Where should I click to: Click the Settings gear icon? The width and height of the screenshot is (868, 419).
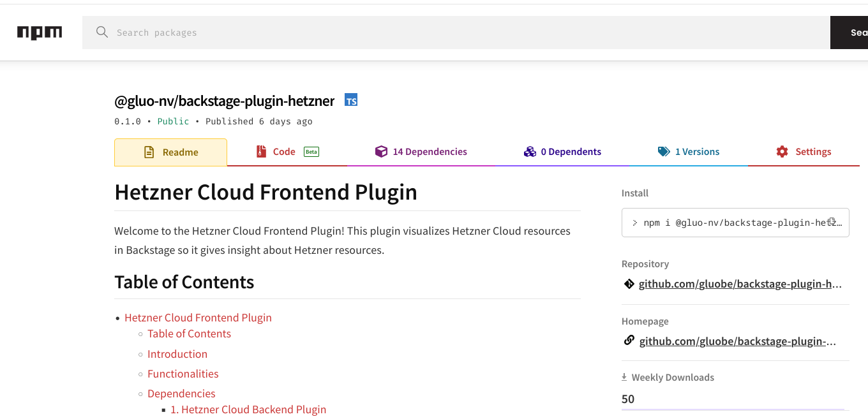tap(782, 152)
